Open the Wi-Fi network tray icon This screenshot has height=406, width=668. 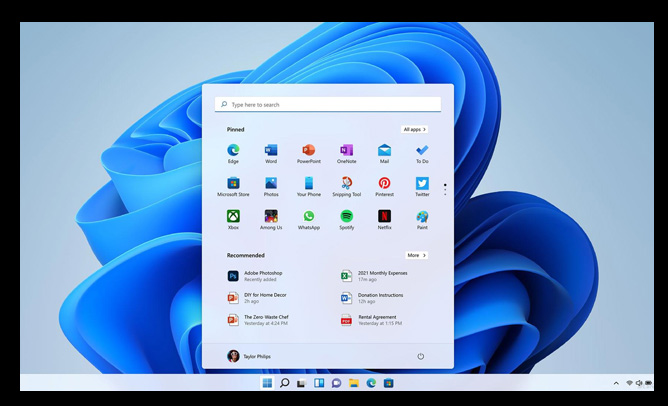point(629,383)
